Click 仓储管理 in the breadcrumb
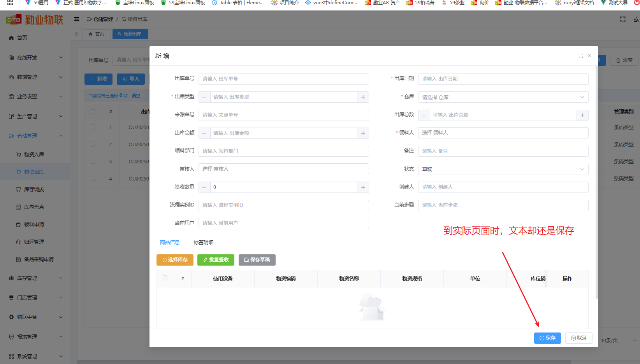The height and width of the screenshot is (364, 640). point(100,19)
